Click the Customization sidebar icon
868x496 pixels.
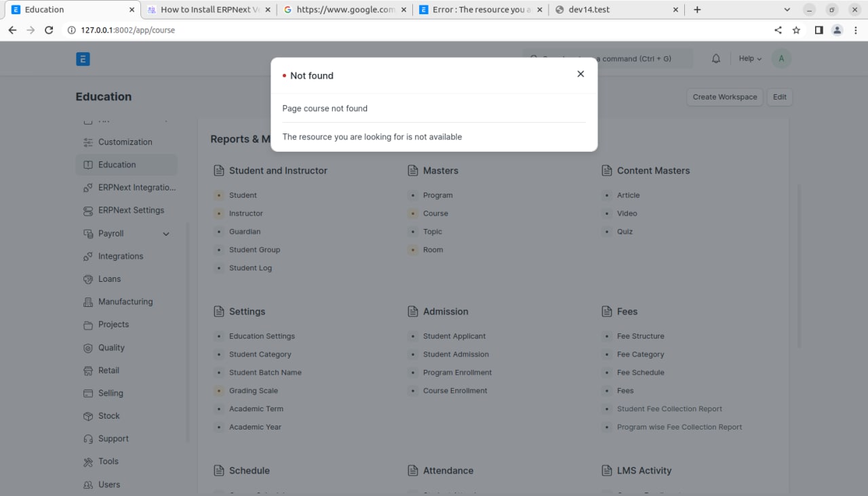coord(87,142)
